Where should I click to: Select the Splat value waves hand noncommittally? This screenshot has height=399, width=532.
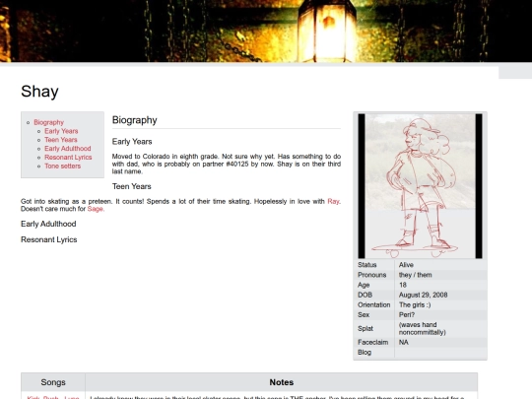point(423,329)
